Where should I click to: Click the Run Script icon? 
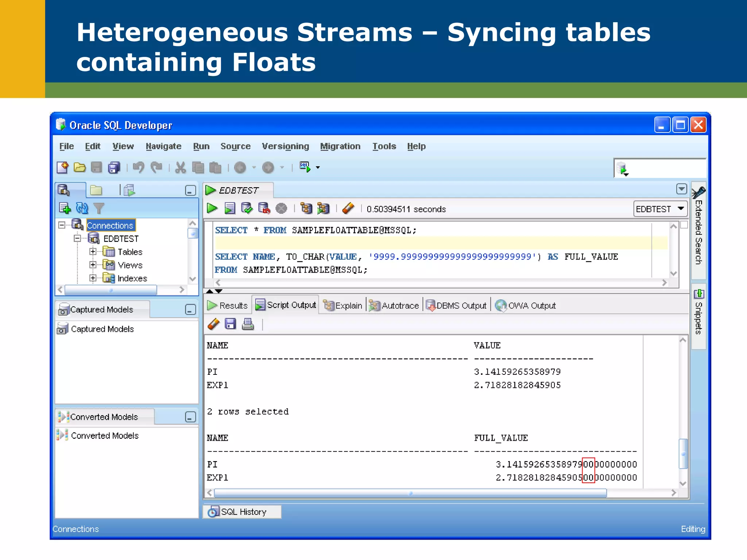230,209
